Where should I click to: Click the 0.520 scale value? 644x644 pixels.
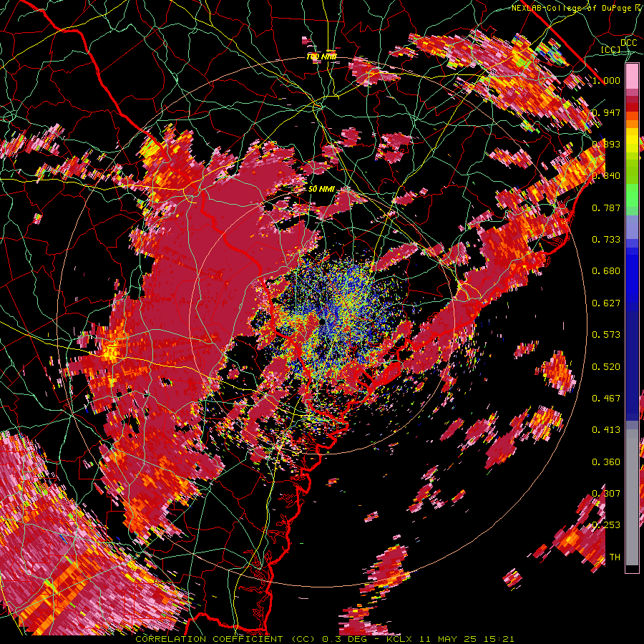[606, 366]
